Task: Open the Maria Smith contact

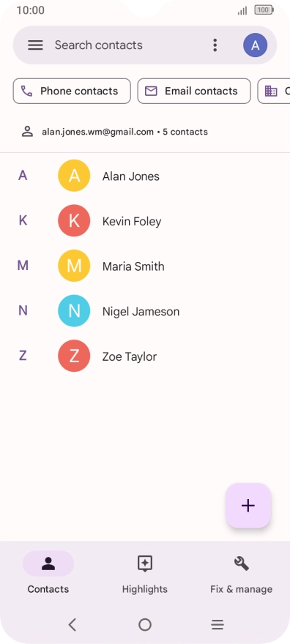Action: 145,266
